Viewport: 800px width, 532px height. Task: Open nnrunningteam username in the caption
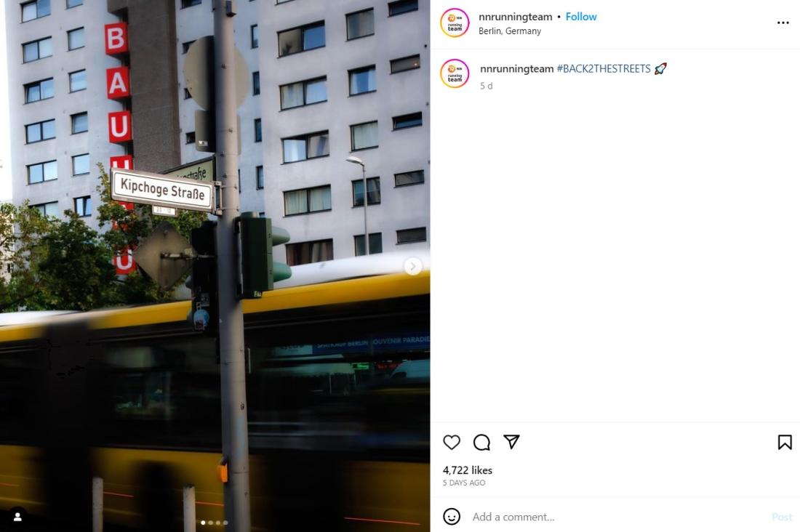click(517, 69)
